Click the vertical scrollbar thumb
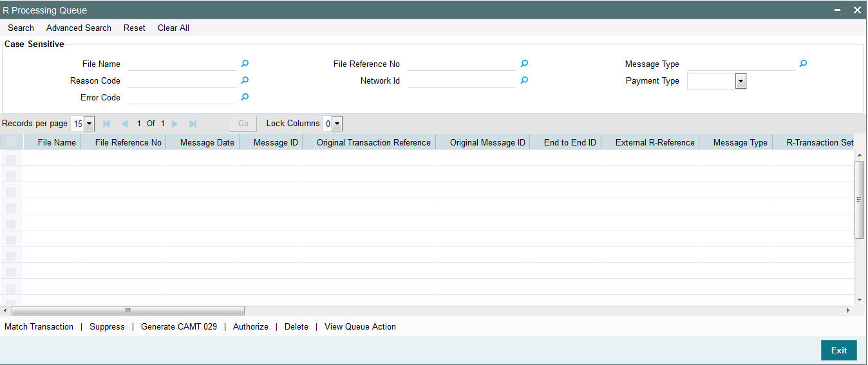 (860, 200)
